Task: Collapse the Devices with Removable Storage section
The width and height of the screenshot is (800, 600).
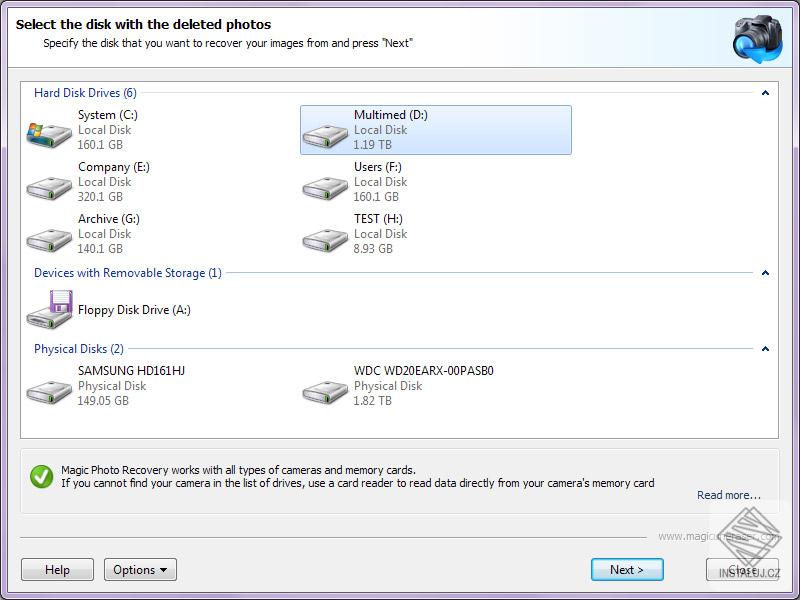Action: (765, 272)
